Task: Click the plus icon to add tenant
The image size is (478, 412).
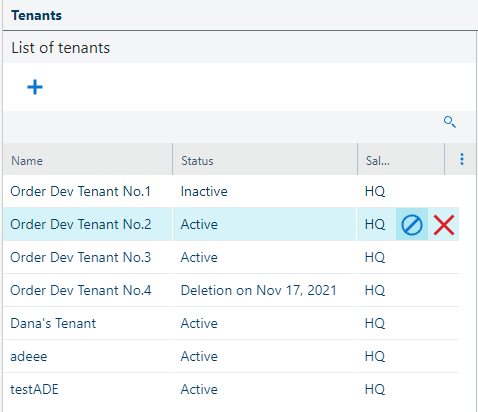Action: pos(35,87)
